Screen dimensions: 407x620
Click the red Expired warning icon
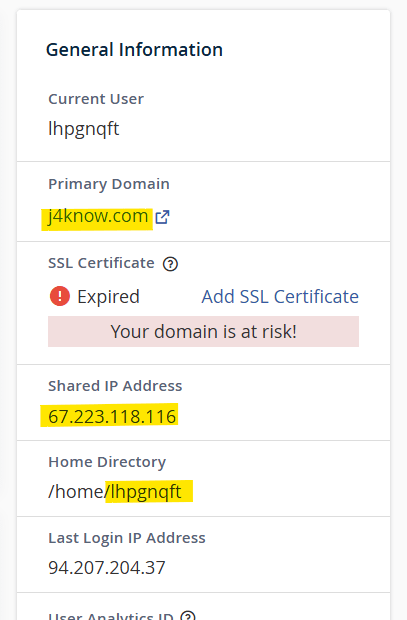coord(60,296)
